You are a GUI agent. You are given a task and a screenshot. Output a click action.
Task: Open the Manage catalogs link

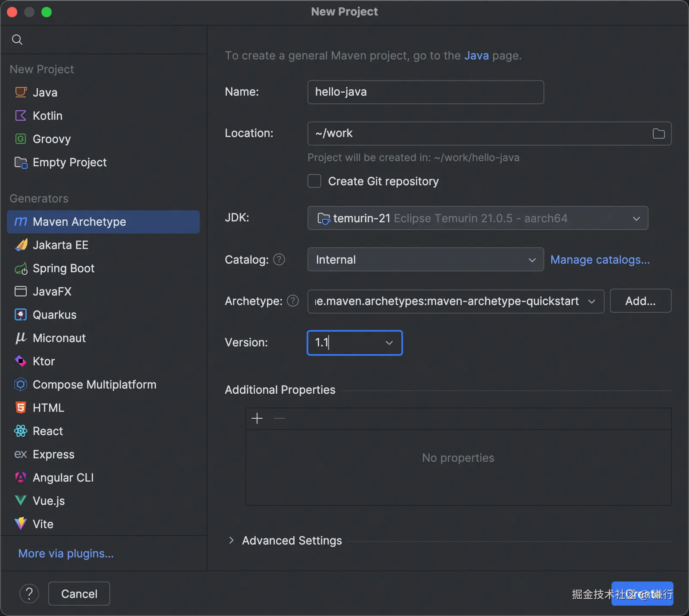(600, 260)
